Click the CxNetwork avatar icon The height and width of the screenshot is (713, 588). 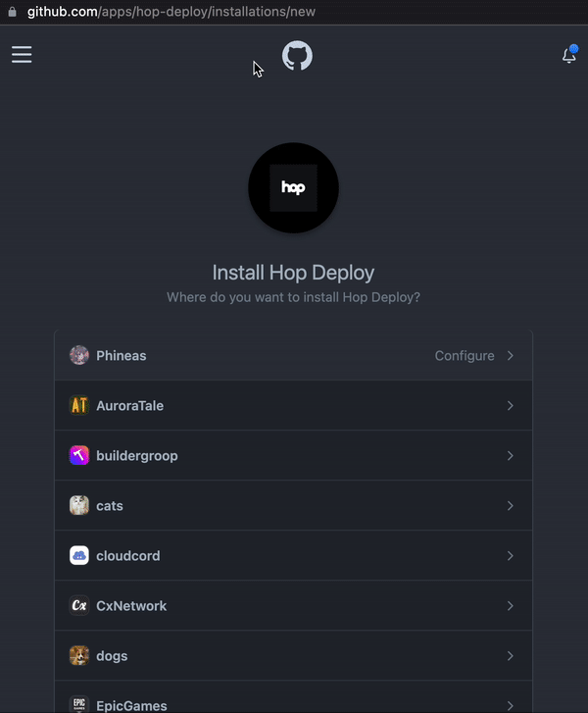tap(79, 605)
